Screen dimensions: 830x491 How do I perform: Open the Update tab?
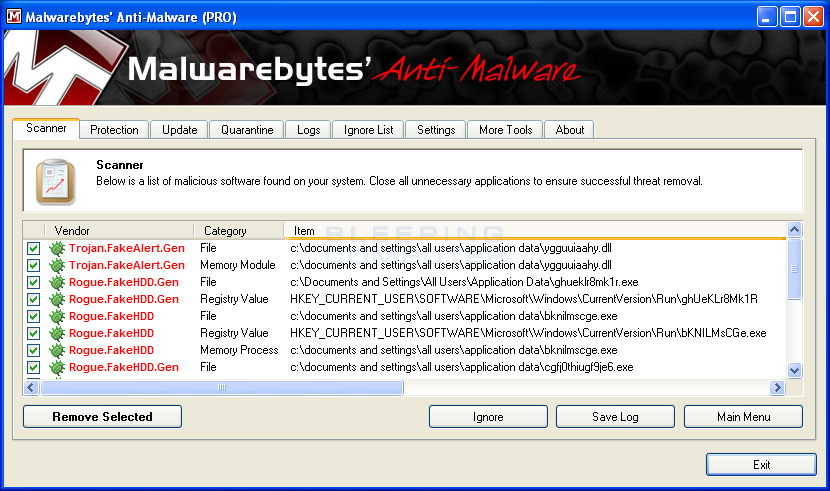point(179,130)
